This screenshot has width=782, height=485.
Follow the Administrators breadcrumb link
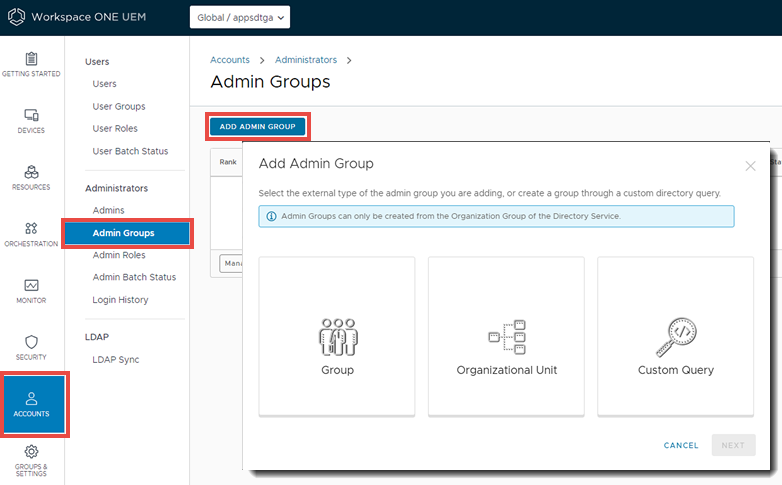[306, 60]
